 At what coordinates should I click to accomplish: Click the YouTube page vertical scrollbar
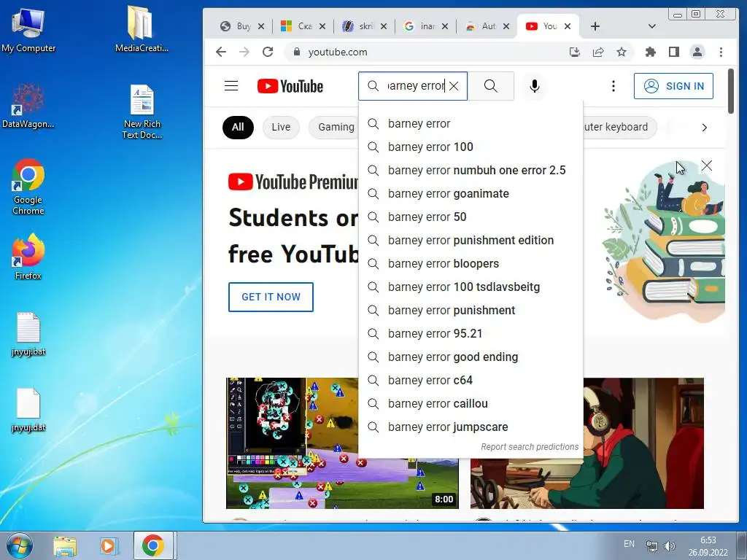tap(731, 91)
